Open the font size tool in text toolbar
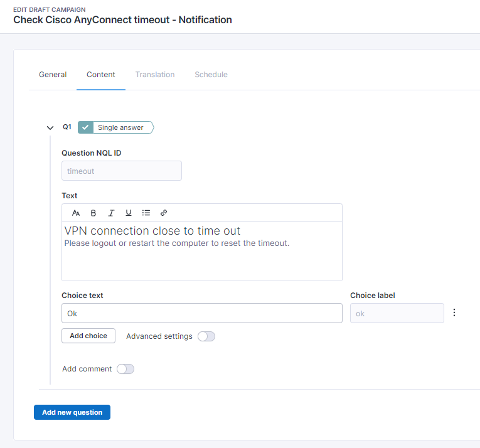 point(76,213)
